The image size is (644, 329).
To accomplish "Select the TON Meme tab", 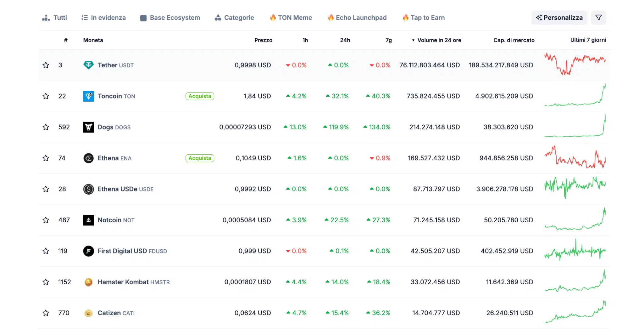I will tap(291, 18).
